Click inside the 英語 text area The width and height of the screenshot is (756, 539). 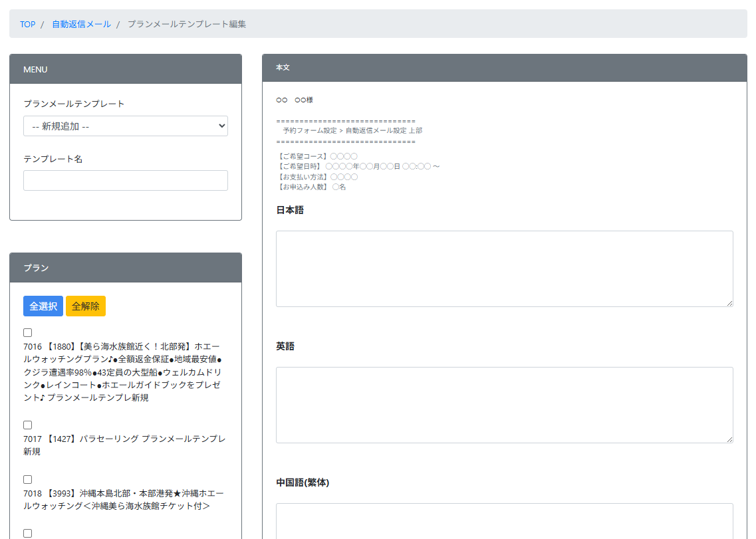[504, 405]
